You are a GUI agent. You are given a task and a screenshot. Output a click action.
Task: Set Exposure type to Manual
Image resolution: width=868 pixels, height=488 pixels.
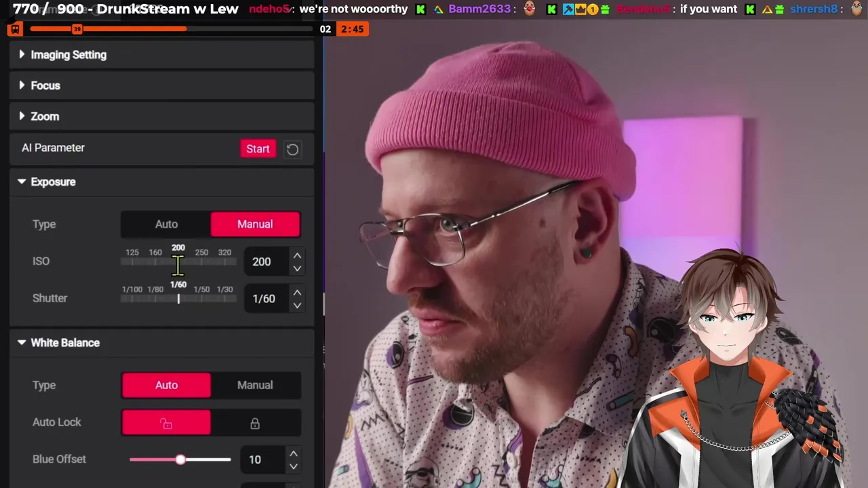coord(255,224)
